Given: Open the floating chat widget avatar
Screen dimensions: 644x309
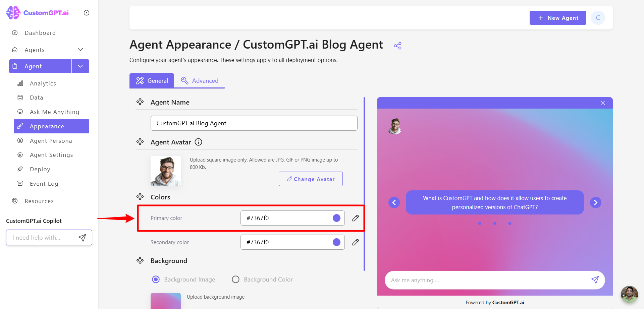Looking at the screenshot, I should pos(629,294).
